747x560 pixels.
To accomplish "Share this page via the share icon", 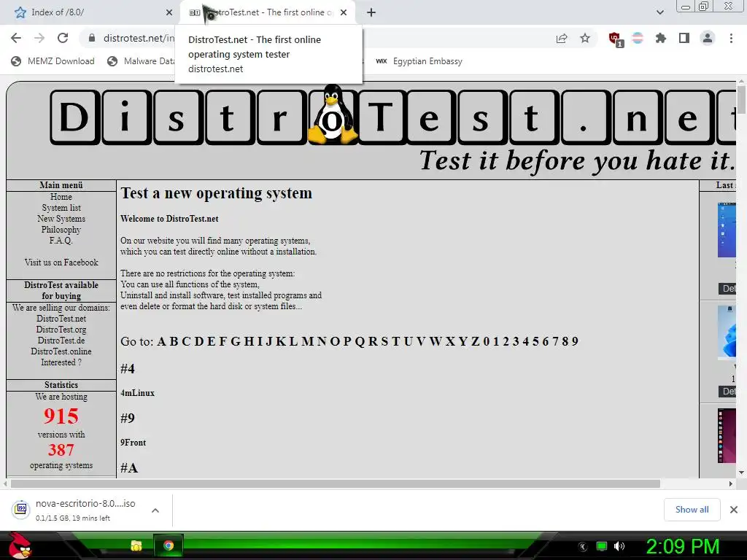I will coord(562,38).
